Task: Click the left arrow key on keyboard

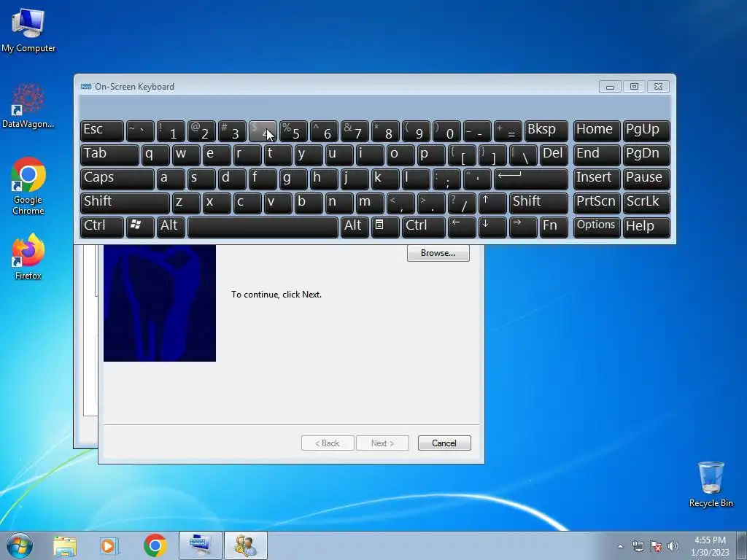Action: pos(462,227)
